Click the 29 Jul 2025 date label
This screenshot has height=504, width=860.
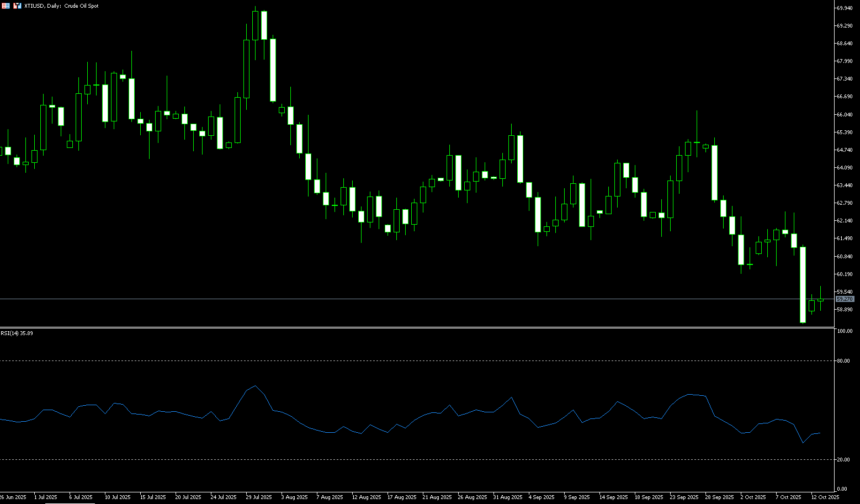click(259, 497)
